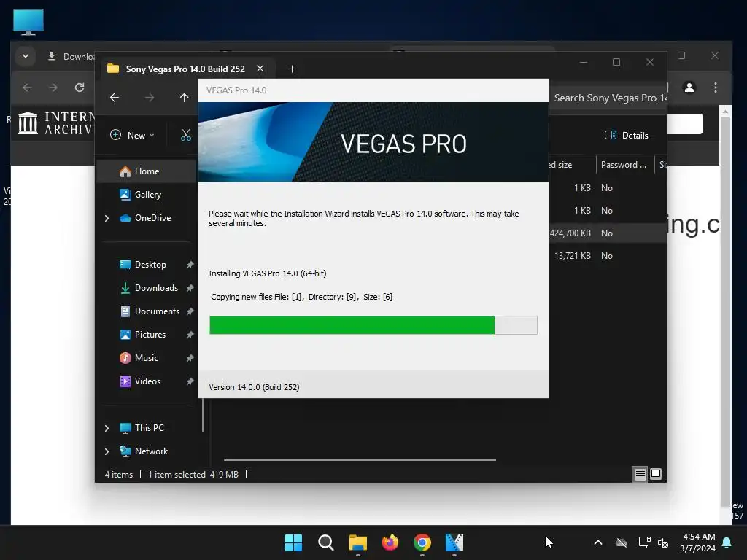Open Firefox from the taskbar

[390, 542]
